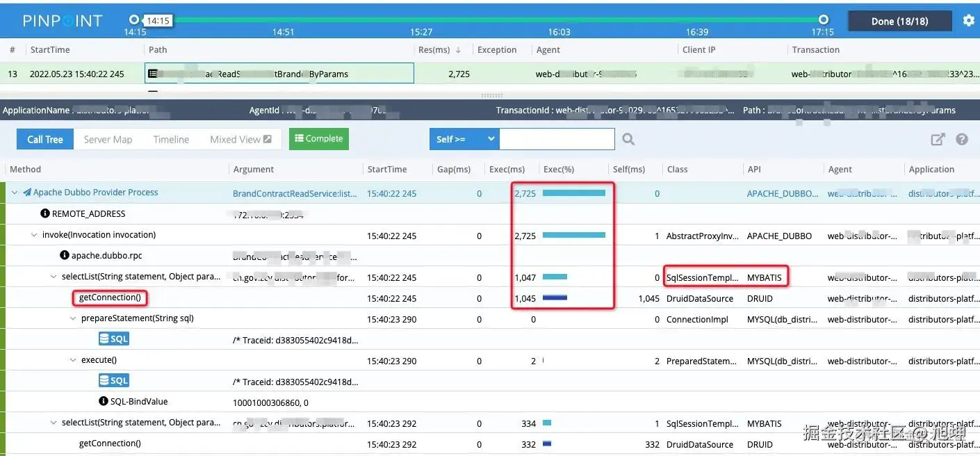Image resolution: width=980 pixels, height=456 pixels.
Task: Switch to the Timeline tab
Action: pyautogui.click(x=171, y=139)
